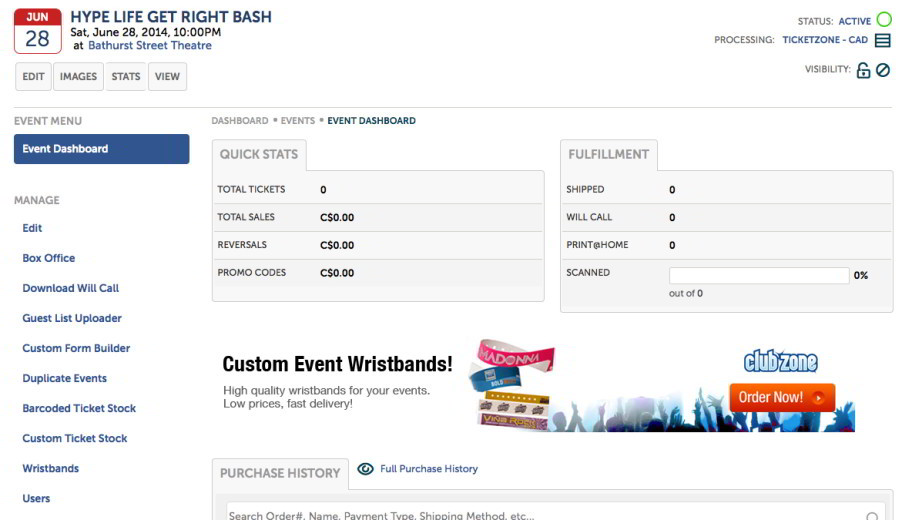The width and height of the screenshot is (912, 520).
Task: Click the green active status circle icon
Action: 884,20
